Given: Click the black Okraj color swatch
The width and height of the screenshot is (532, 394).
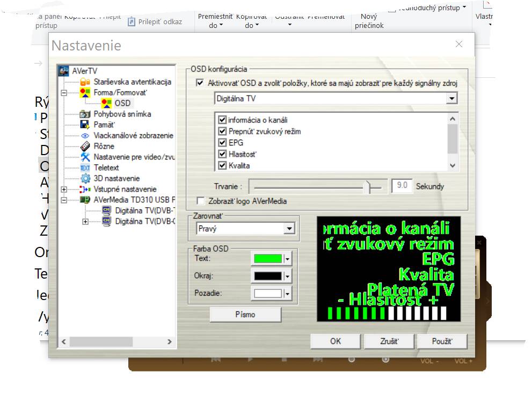Looking at the screenshot, I should 268,276.
